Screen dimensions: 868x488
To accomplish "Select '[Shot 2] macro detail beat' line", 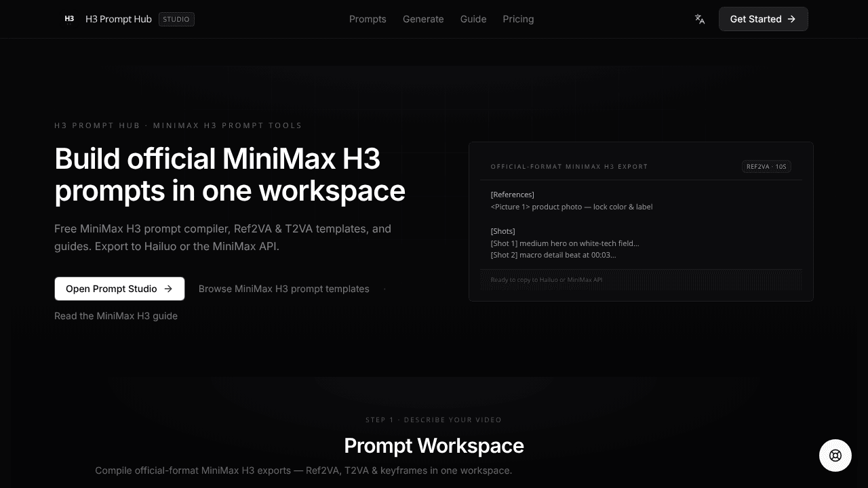I will pyautogui.click(x=553, y=256).
